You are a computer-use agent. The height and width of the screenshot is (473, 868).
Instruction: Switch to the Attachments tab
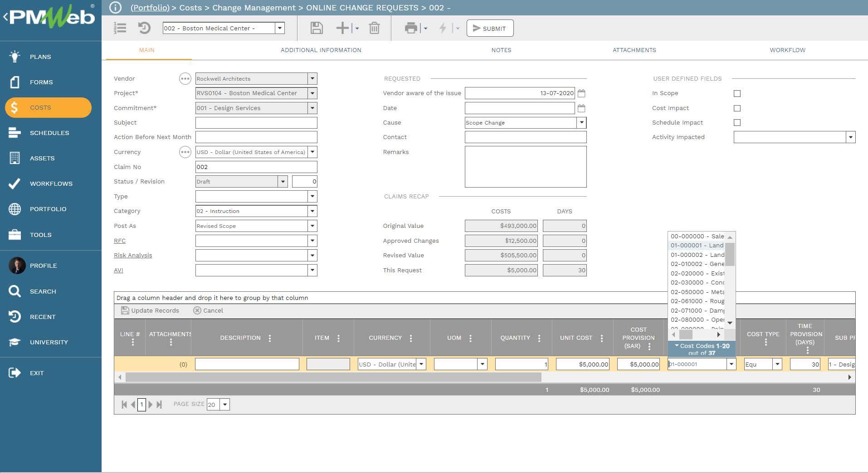pyautogui.click(x=634, y=50)
